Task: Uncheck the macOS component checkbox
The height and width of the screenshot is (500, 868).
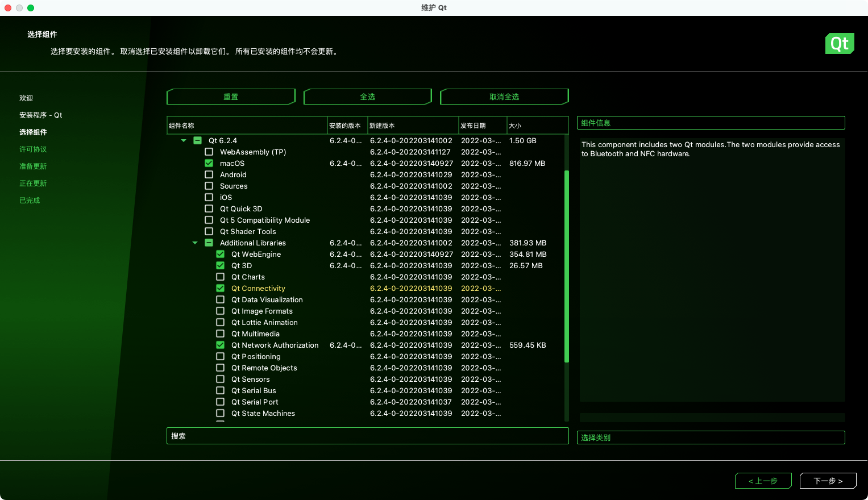Action: pos(209,163)
